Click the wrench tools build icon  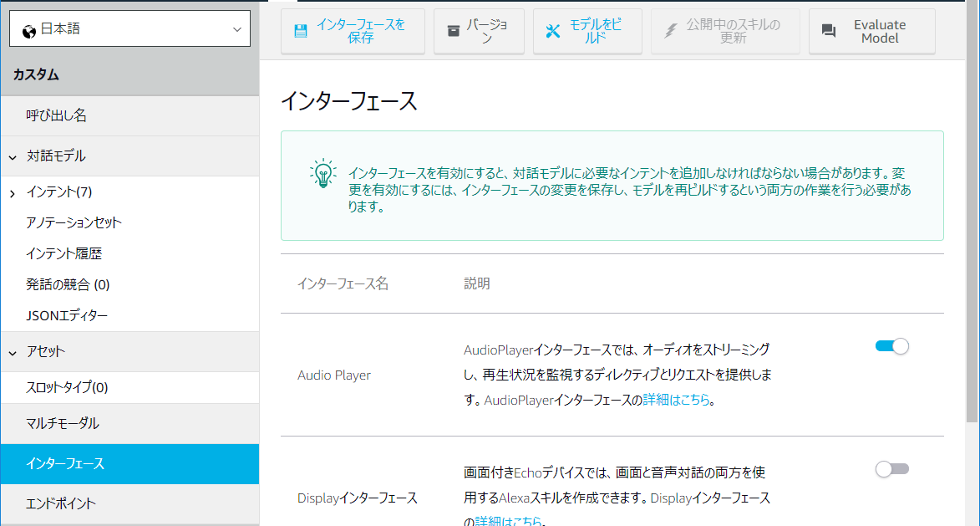[x=552, y=31]
